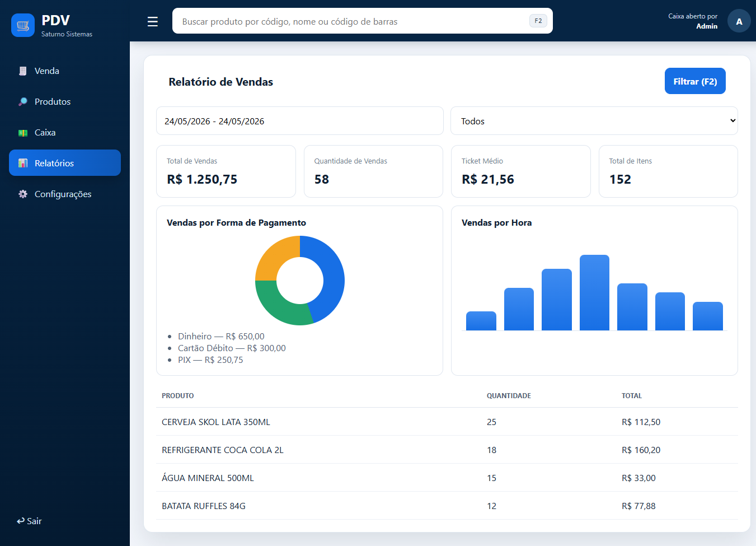Click the date range field 24/05/2026
This screenshot has height=546, width=756.
click(x=300, y=121)
